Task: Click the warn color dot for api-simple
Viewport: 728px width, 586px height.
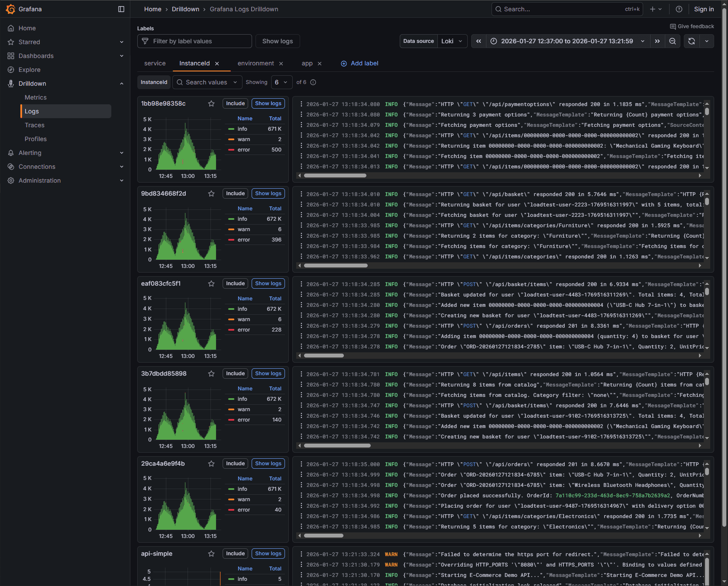Action: (x=231, y=586)
